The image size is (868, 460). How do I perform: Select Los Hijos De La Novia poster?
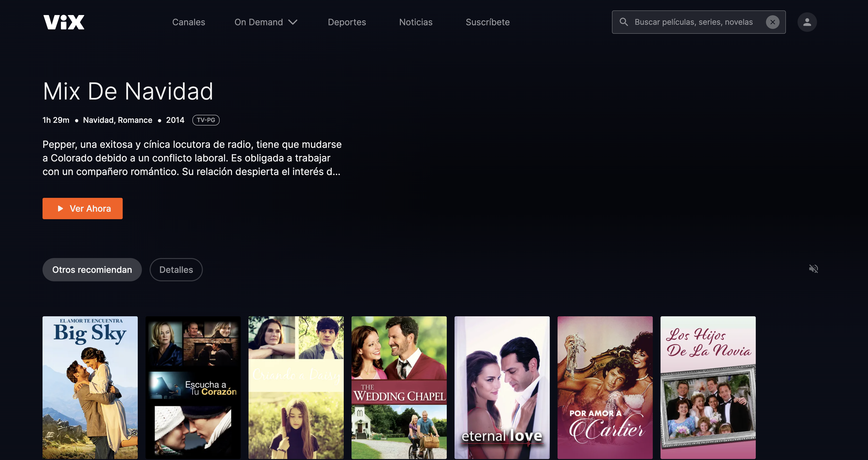(x=708, y=387)
